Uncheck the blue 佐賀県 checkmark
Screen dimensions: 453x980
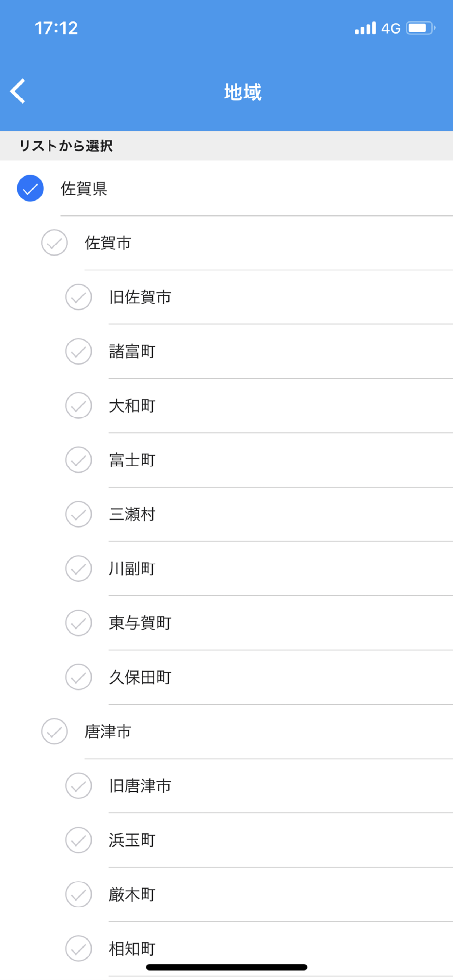tap(30, 188)
